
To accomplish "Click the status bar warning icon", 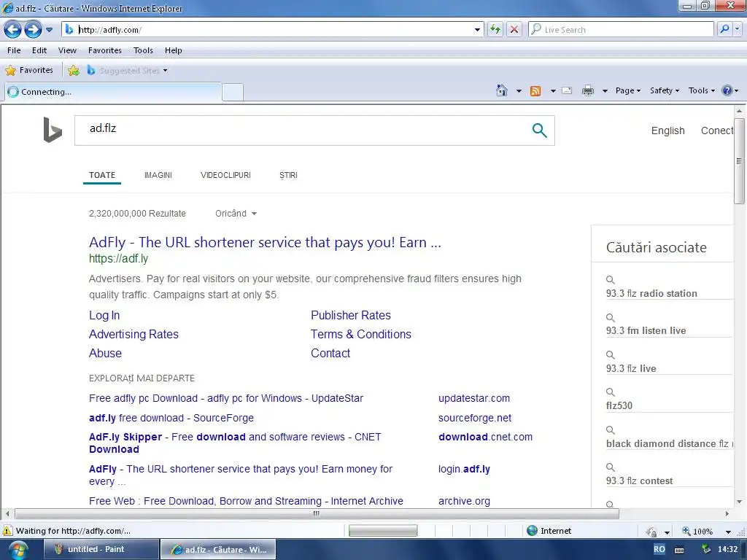I will coord(7,531).
